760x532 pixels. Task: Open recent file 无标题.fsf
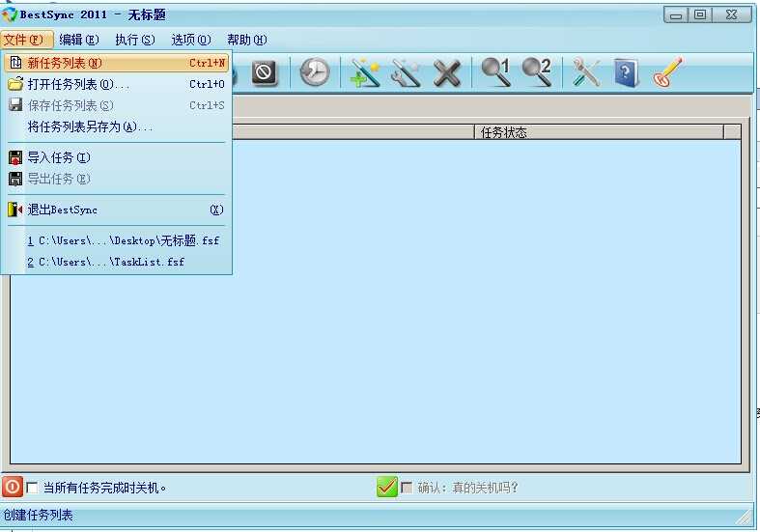(x=116, y=240)
